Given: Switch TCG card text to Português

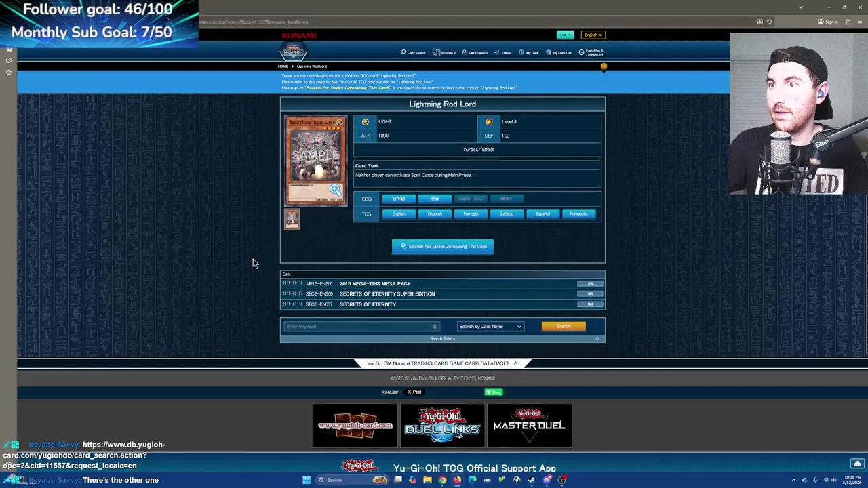Looking at the screenshot, I should pos(578,214).
